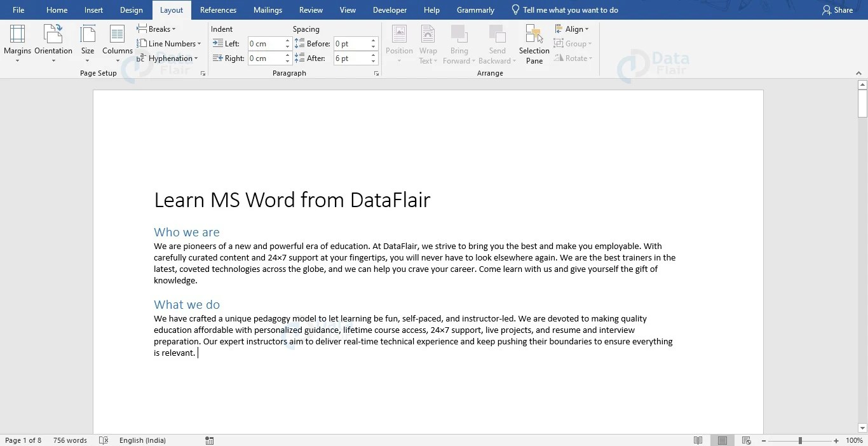Open the Paragraph settings dialog launcher

pyautogui.click(x=376, y=73)
